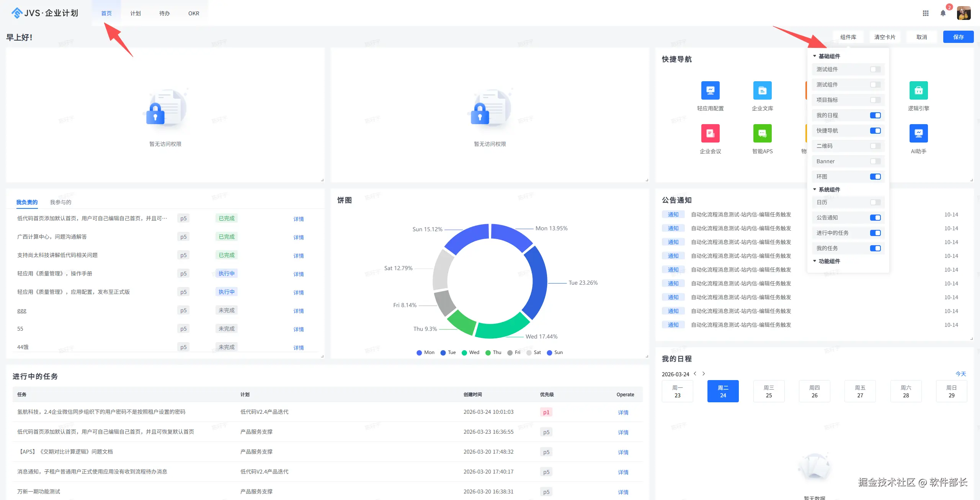Turn on the Banner component toggle

875,161
